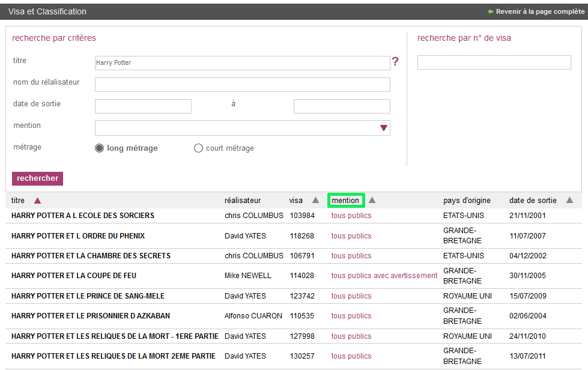The image size is (588, 370).
Task: Open Harry Potter à l'école des sorciers entry
Action: coord(83,216)
